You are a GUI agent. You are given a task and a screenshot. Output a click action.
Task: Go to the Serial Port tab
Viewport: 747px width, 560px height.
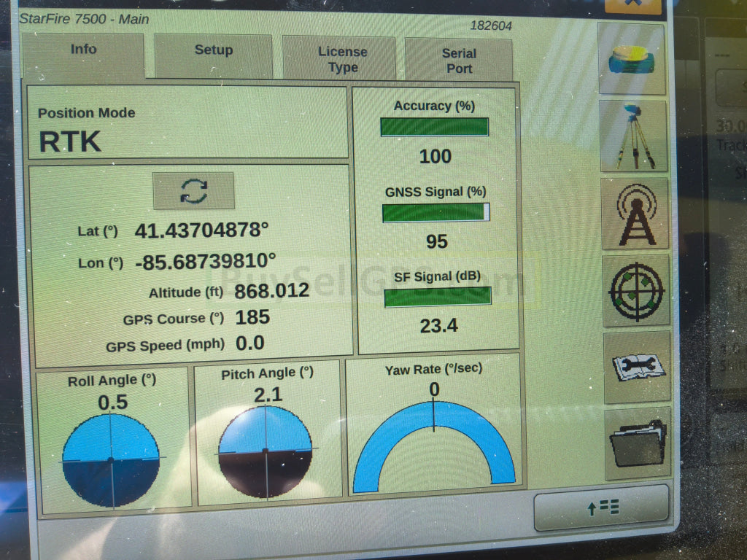[459, 61]
